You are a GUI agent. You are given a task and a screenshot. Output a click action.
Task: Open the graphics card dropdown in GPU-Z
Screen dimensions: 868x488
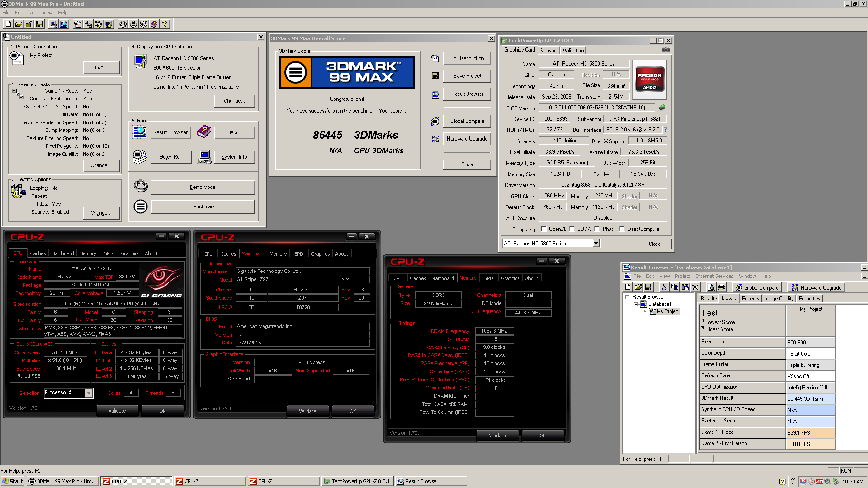point(596,244)
